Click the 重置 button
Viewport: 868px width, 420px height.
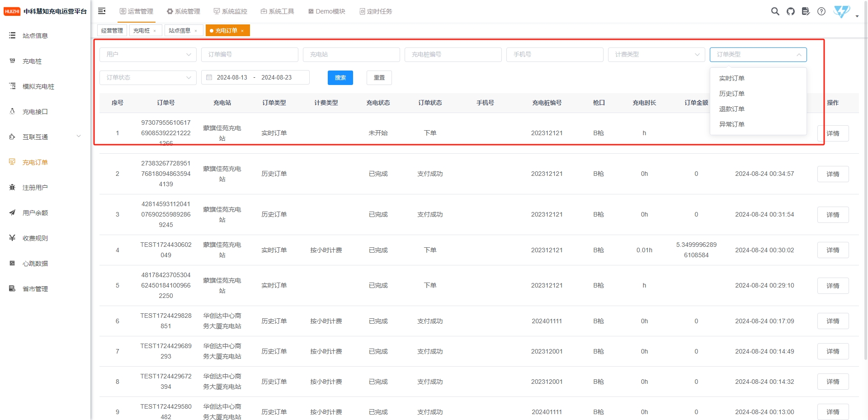[379, 78]
